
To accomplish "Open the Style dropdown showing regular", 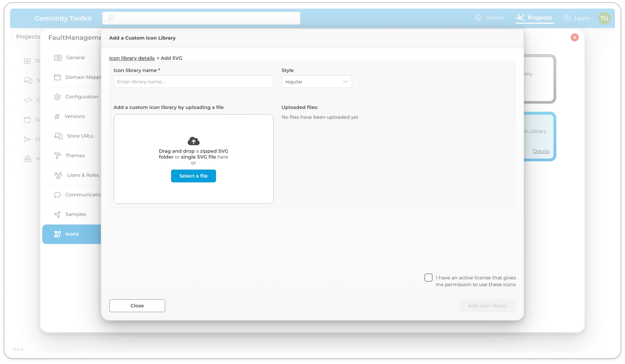I will point(316,82).
